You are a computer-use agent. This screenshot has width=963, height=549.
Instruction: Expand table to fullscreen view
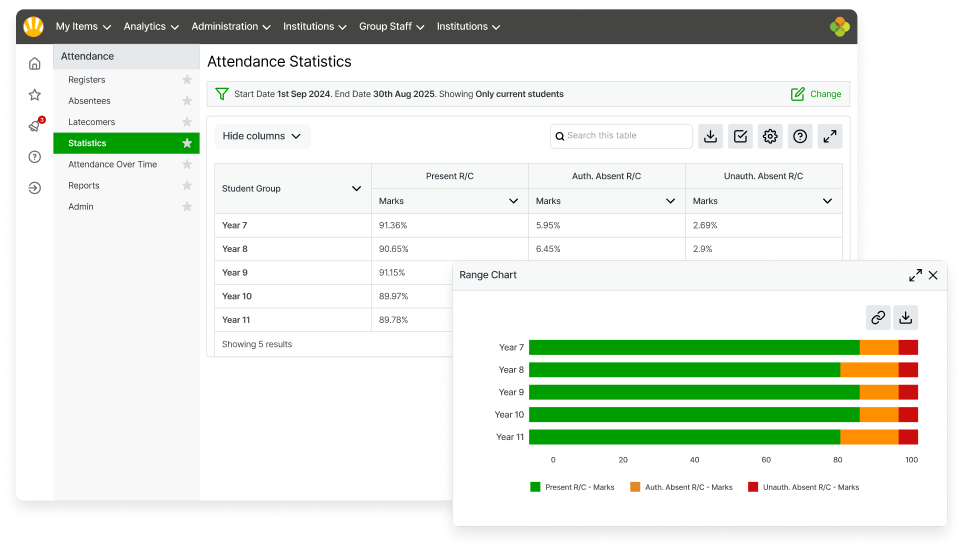(830, 137)
